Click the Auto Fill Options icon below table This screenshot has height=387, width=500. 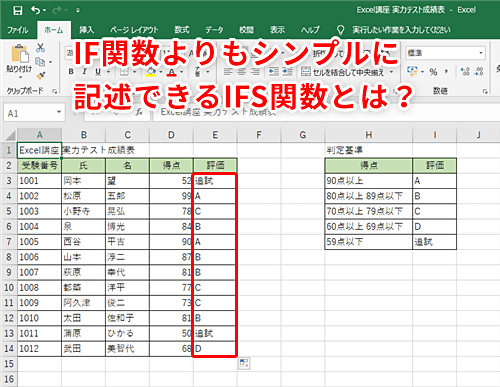tap(244, 363)
